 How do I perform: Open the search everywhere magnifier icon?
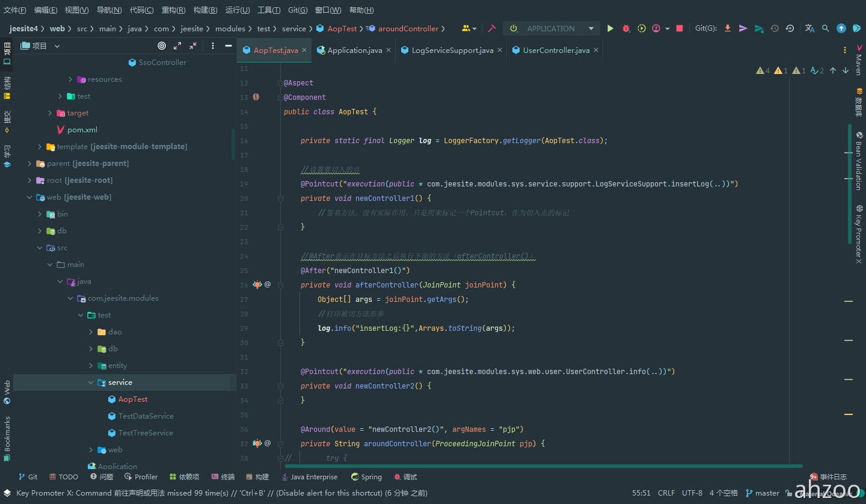(x=825, y=28)
